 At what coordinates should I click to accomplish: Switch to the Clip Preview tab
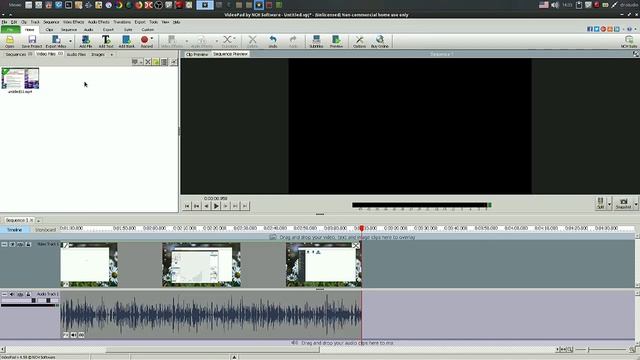tap(197, 54)
